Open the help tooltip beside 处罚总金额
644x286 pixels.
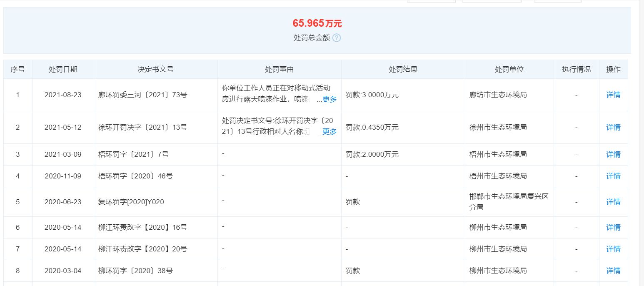(x=337, y=38)
